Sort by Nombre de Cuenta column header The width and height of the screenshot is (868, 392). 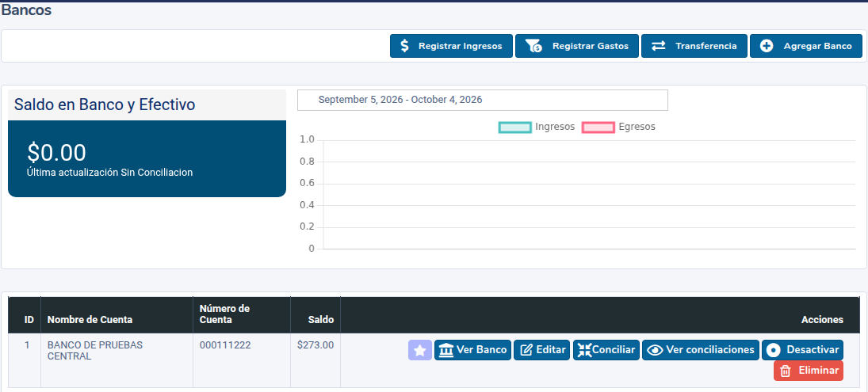117,315
